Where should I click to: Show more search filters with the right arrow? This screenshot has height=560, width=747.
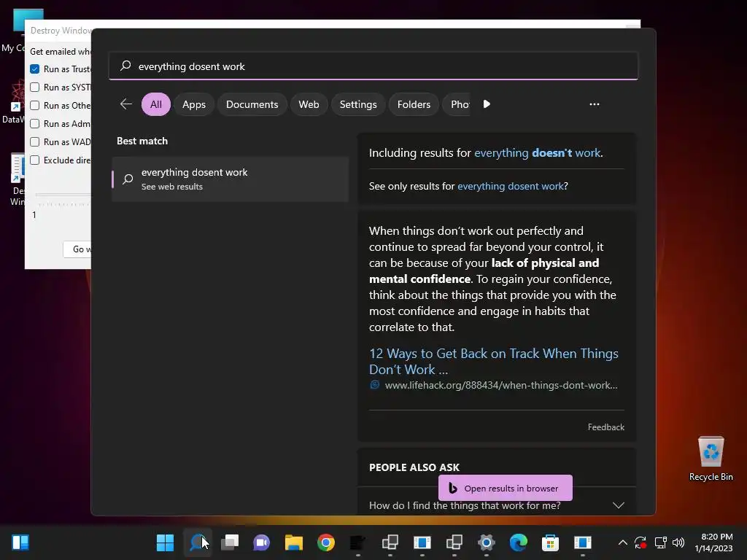click(x=487, y=104)
